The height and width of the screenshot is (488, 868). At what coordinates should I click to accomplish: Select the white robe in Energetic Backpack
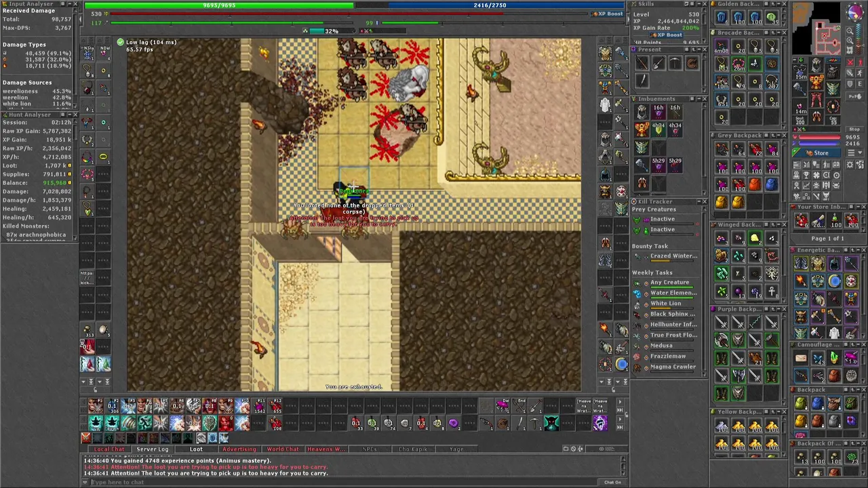point(834,333)
